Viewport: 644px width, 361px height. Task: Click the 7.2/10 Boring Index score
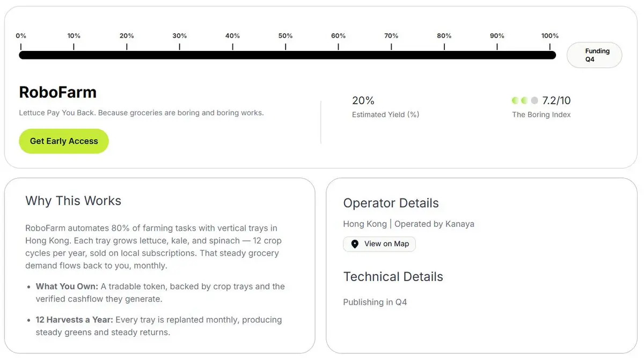[557, 100]
